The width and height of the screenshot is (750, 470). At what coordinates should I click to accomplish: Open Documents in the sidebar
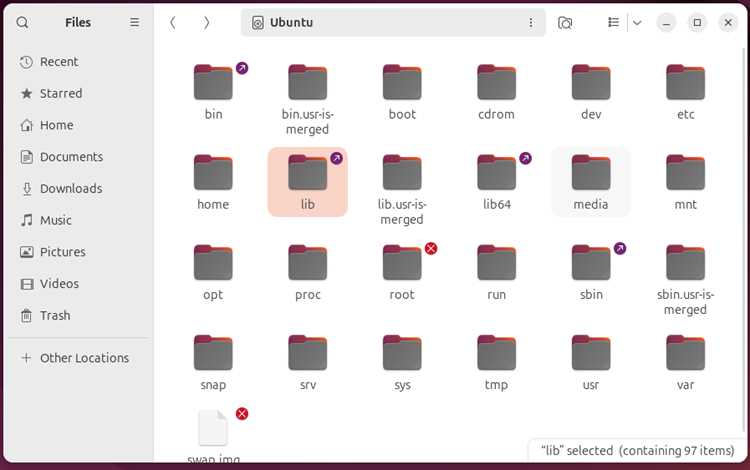(79, 157)
